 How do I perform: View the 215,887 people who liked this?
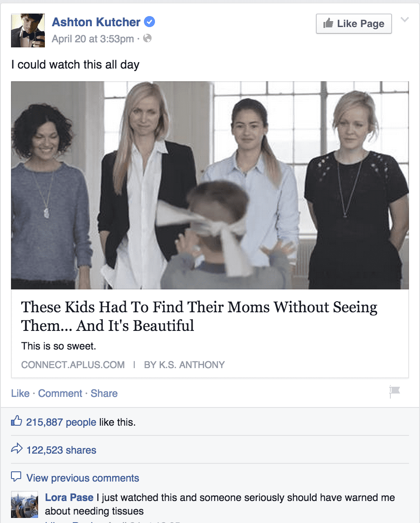61,422
